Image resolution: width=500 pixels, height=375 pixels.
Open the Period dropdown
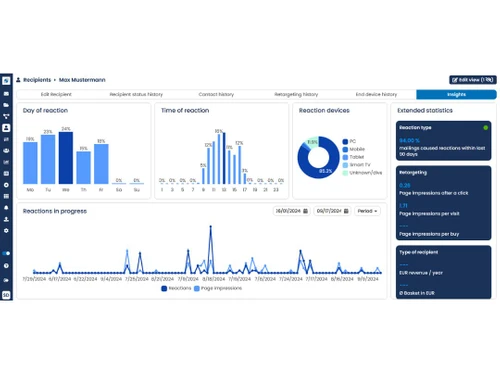pos(367,211)
